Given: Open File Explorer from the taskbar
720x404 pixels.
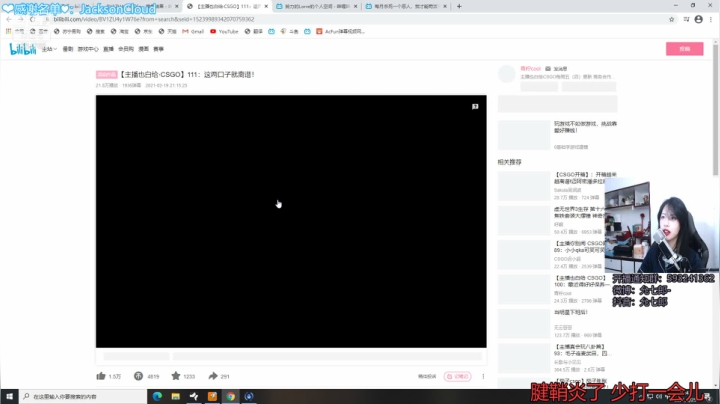Looking at the screenshot, I should (x=175, y=396).
